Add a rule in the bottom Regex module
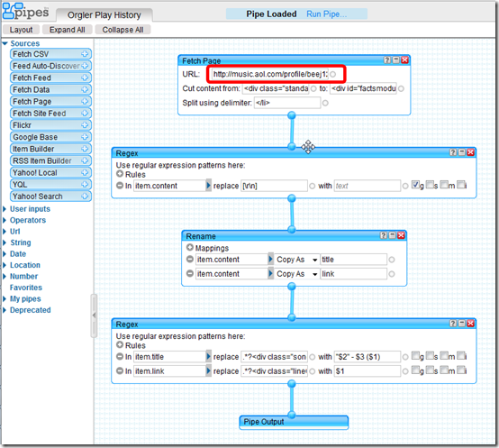Viewport: 499px width, 448px height. (x=120, y=345)
